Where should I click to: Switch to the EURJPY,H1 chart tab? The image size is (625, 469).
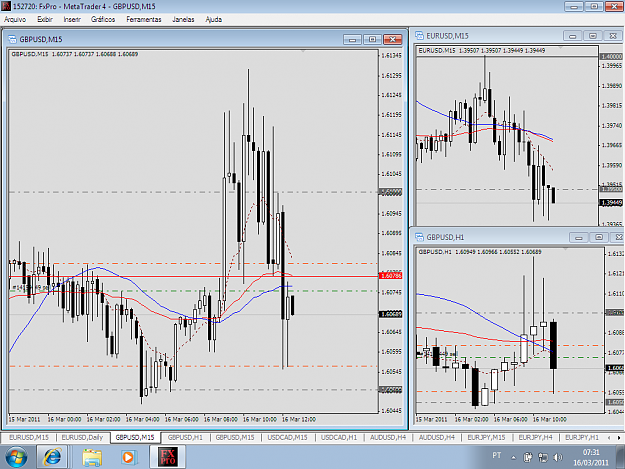click(x=582, y=437)
